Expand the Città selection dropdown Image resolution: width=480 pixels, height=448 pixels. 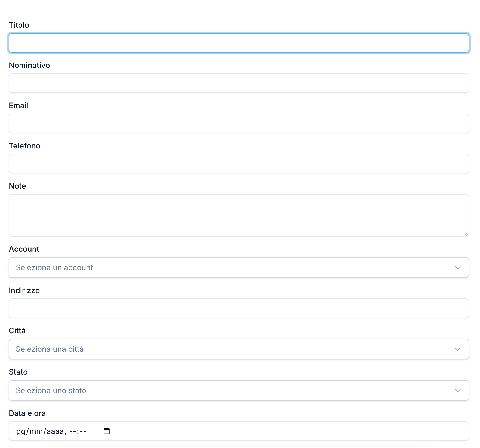239,349
